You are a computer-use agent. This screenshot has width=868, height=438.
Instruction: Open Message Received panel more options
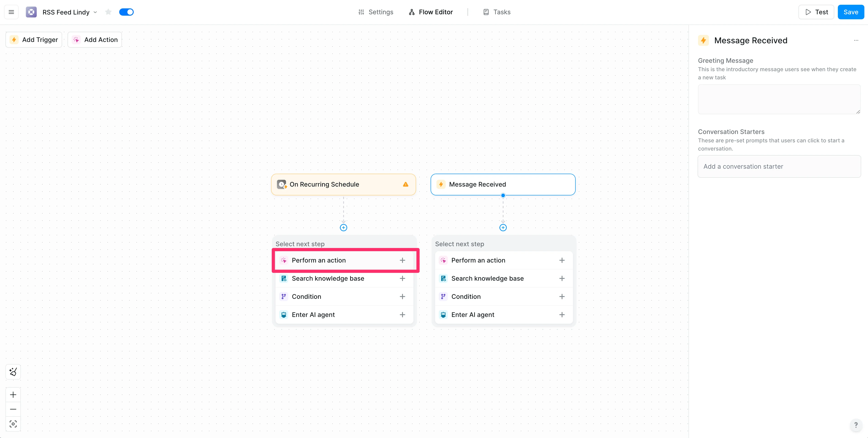click(x=856, y=40)
